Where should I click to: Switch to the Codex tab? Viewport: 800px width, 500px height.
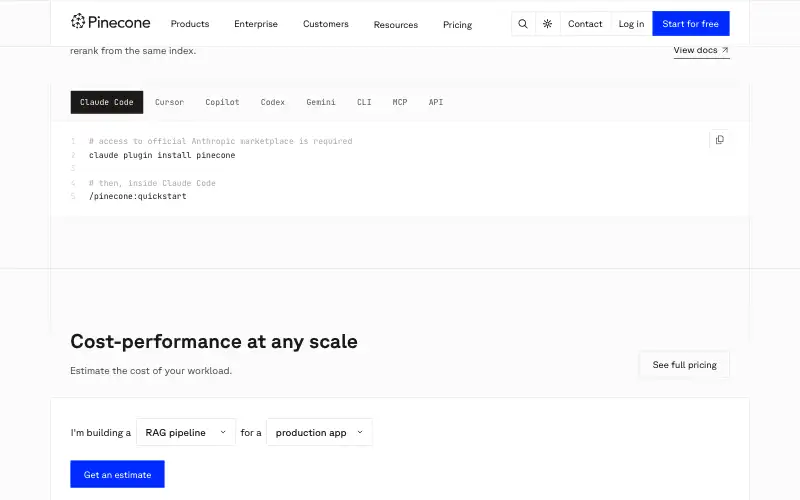click(x=272, y=102)
